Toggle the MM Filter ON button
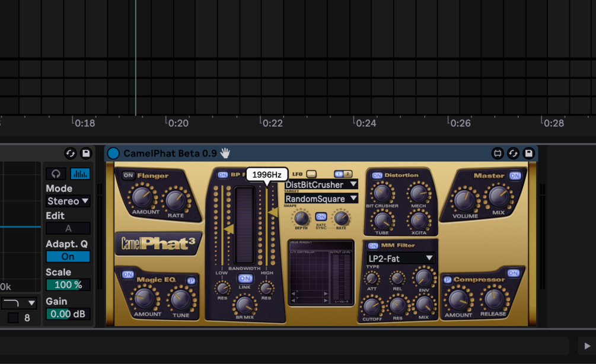The width and height of the screenshot is (596, 364). point(373,245)
